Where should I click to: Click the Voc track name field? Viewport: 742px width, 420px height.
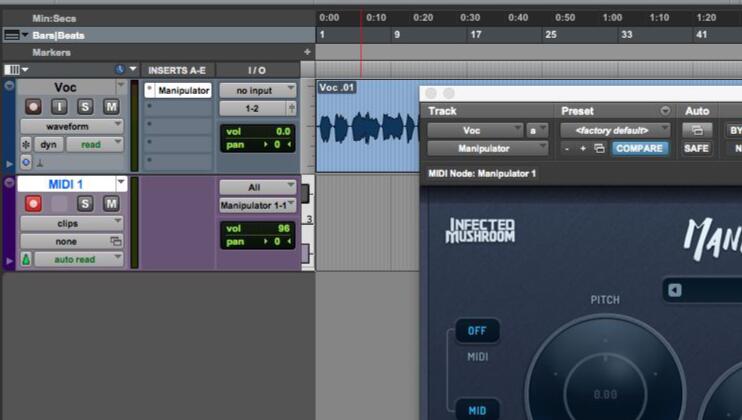65,88
